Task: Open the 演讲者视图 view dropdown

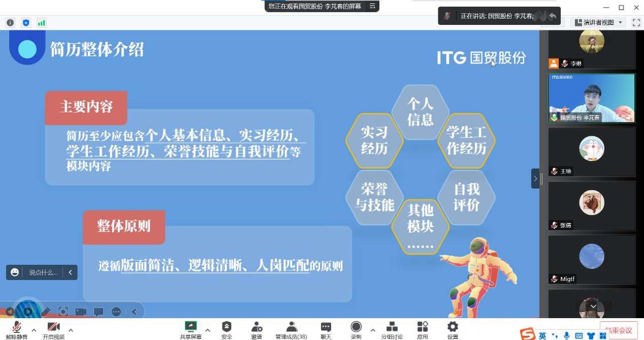Action: tap(598, 22)
